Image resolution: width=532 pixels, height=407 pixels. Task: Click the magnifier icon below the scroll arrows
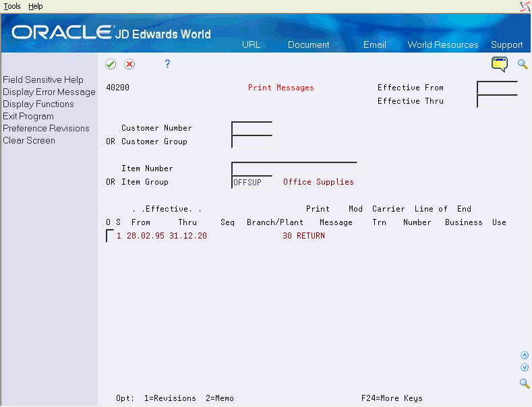tap(525, 383)
